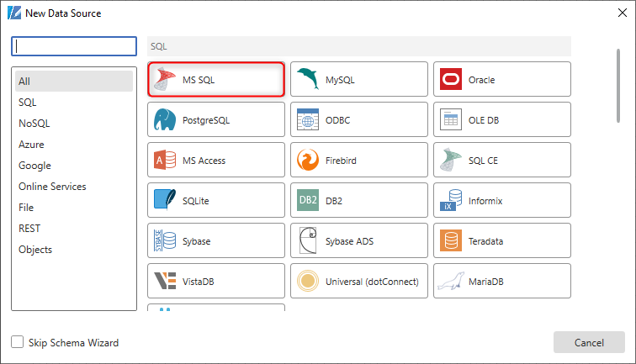This screenshot has height=364, width=636.
Task: Select the PostgreSQL elephant icon
Action: tap(165, 119)
